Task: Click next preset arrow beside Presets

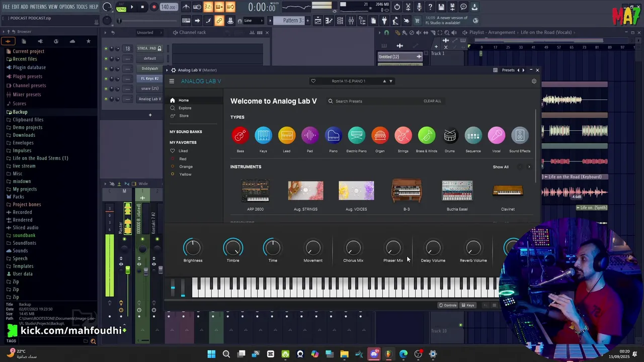Action: 523,70
